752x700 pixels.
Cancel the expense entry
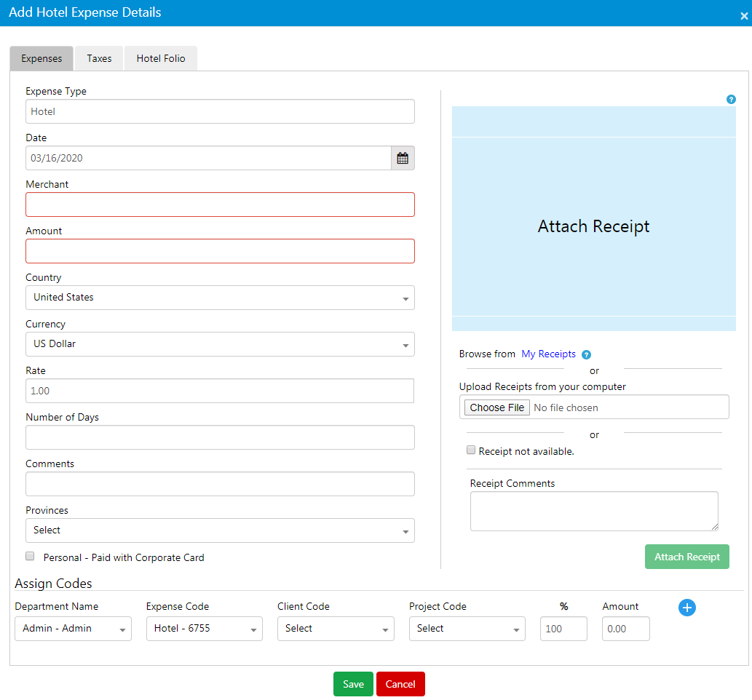pyautogui.click(x=400, y=683)
